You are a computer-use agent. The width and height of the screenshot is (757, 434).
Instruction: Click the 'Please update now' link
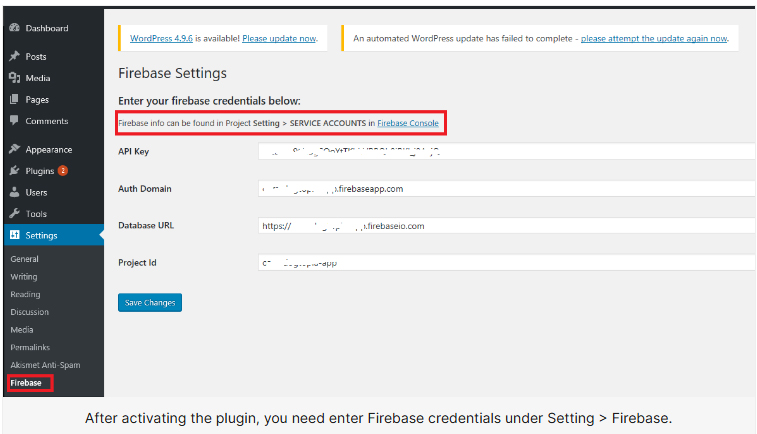pyautogui.click(x=279, y=39)
